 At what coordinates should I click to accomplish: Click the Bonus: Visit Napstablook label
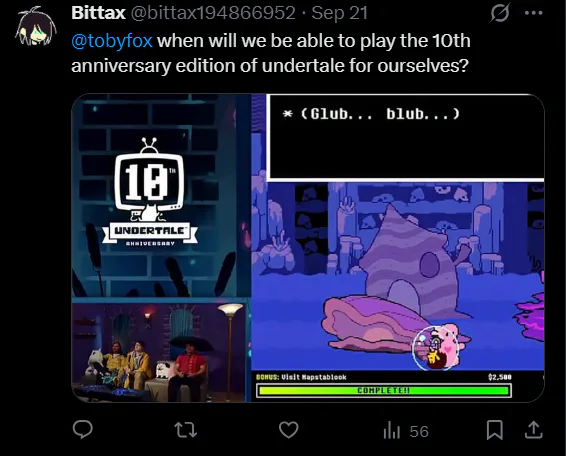(301, 377)
